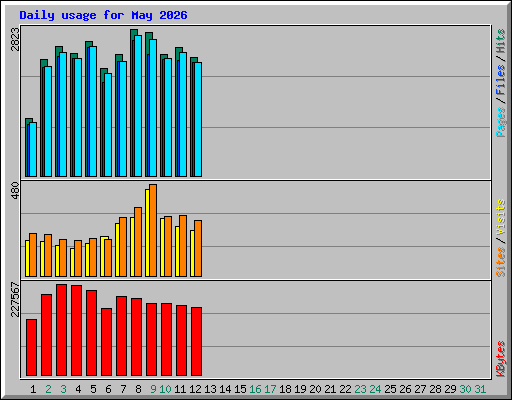The image size is (512, 400).
Task: Click day label 15 on the x-axis
Action: [x=240, y=389]
